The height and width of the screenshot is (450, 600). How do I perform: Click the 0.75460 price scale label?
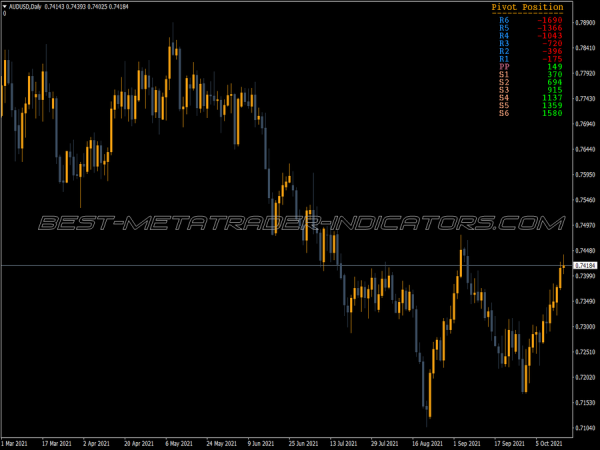pyautogui.click(x=585, y=200)
